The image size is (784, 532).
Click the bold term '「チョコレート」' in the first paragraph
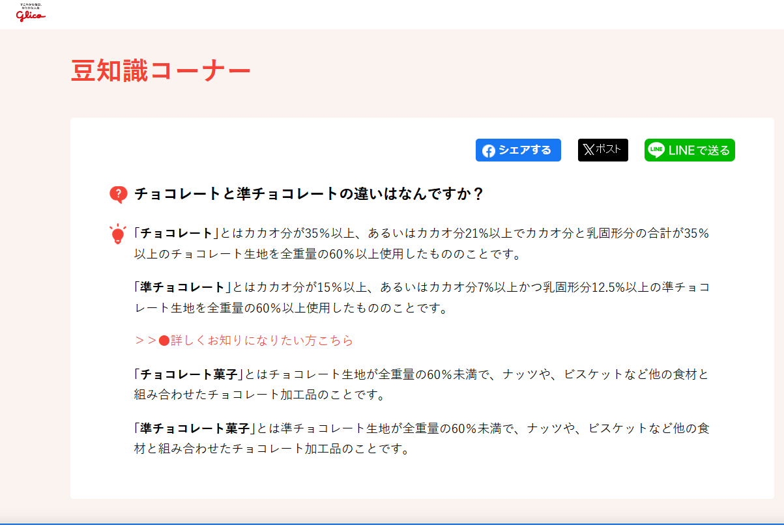[x=177, y=233]
